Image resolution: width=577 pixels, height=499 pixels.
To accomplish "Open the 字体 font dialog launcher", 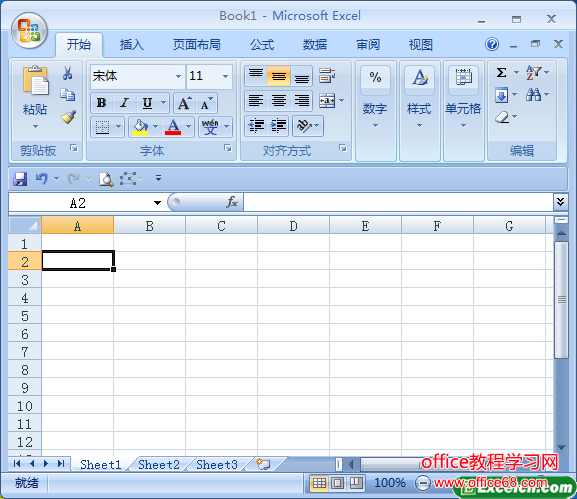I will point(228,148).
